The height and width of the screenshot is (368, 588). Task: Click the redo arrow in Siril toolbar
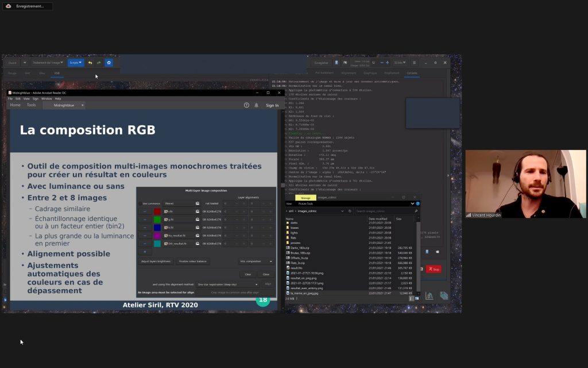click(99, 63)
